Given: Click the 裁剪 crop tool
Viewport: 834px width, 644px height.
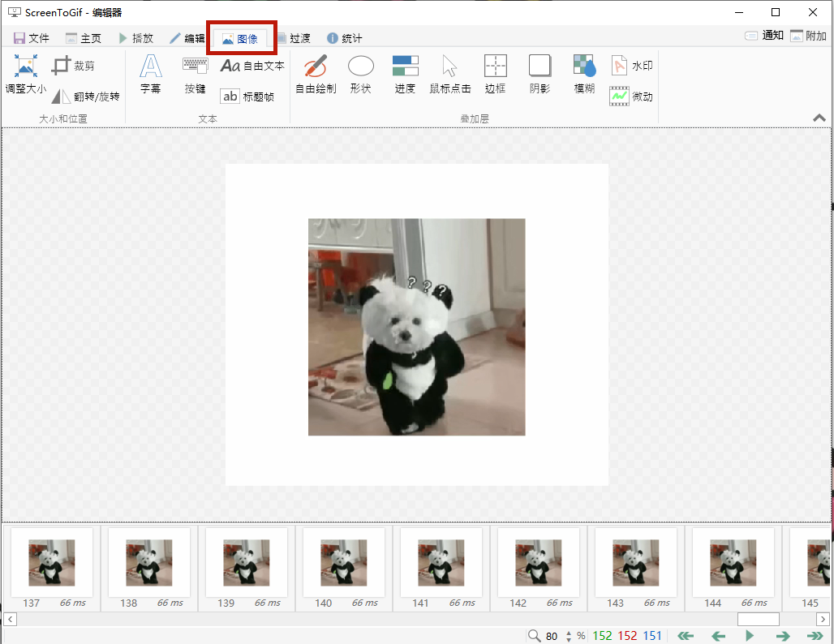Looking at the screenshot, I should point(73,66).
